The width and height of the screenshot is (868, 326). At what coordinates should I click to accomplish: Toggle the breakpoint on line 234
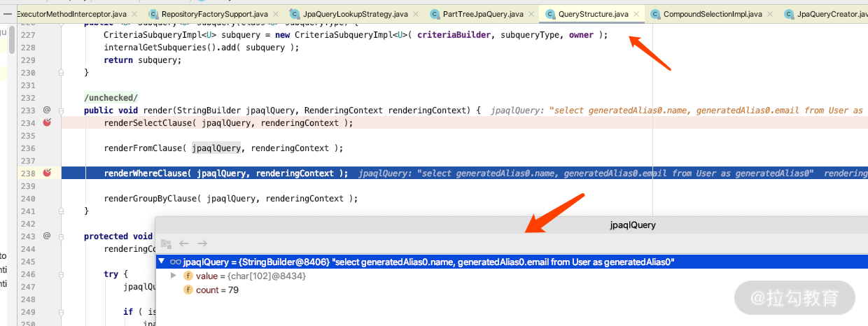tap(47, 122)
